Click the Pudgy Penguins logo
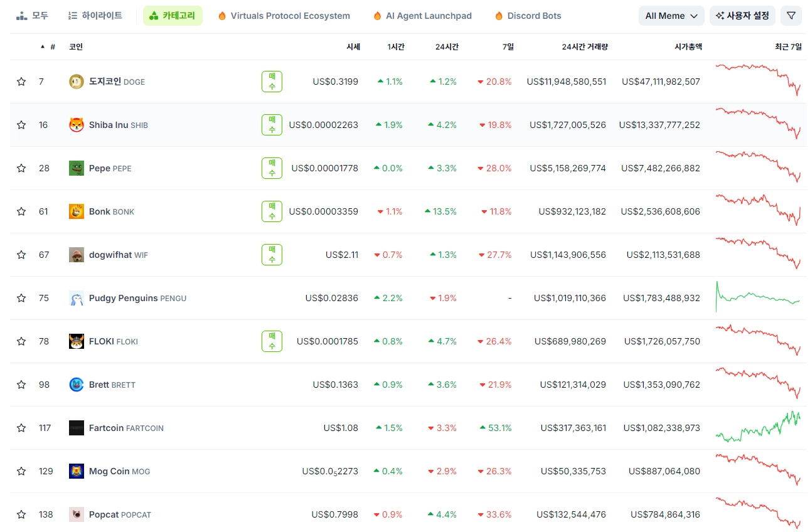This screenshot has height=532, width=810. 77,298
